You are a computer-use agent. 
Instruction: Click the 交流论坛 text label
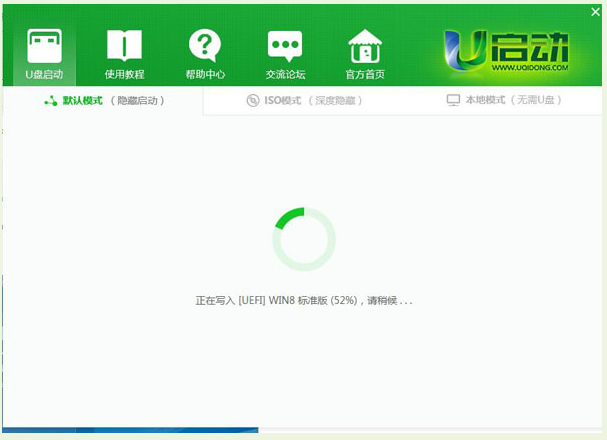point(285,75)
